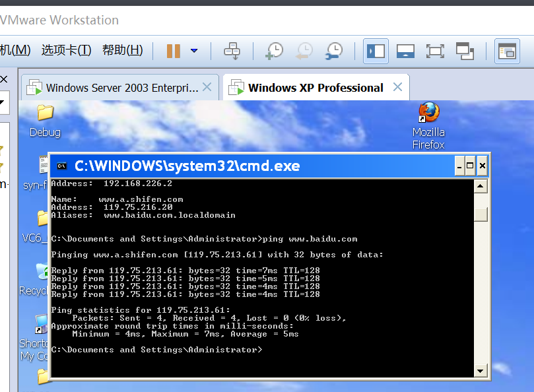Viewport: 534px width, 392px height.
Task: Select the Shortcut to My Computer icon
Action: (x=34, y=337)
